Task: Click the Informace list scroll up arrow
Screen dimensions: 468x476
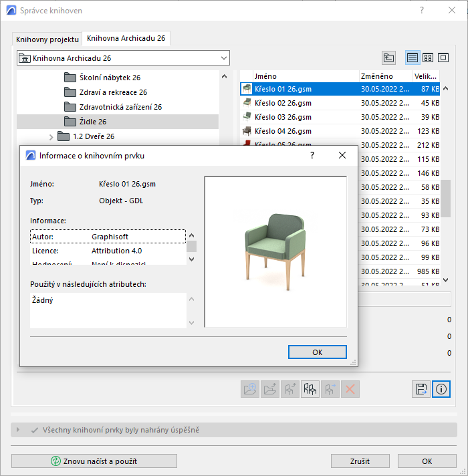Action: [x=191, y=235]
